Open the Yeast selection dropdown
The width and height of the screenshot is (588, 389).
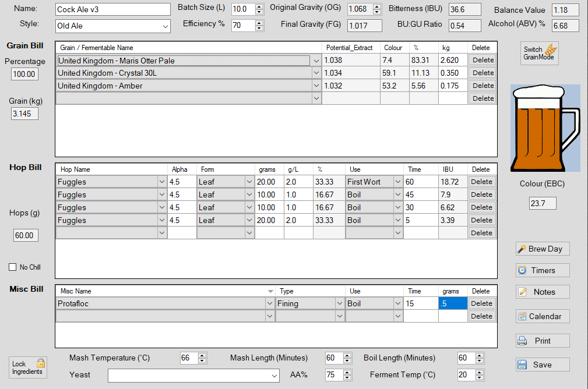(274, 375)
